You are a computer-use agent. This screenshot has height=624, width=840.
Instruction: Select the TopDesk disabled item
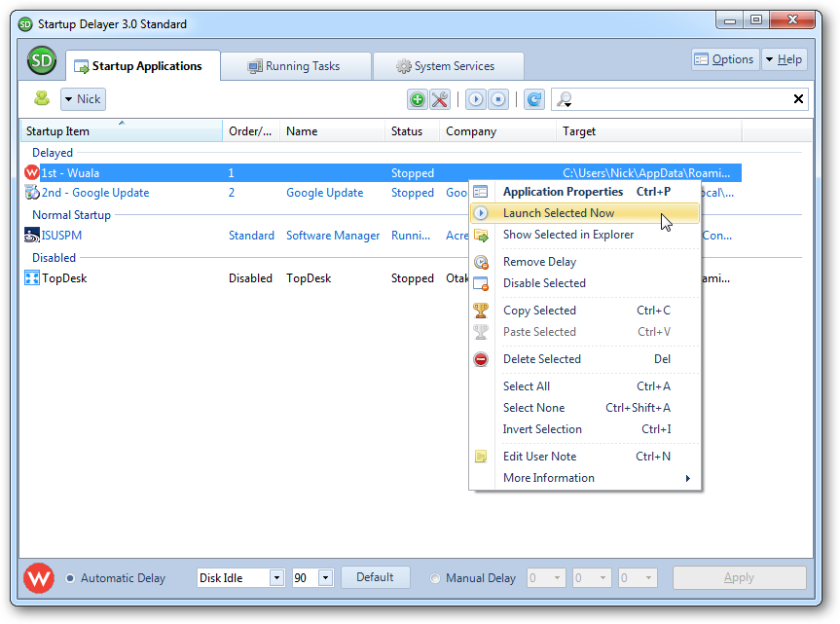[64, 278]
